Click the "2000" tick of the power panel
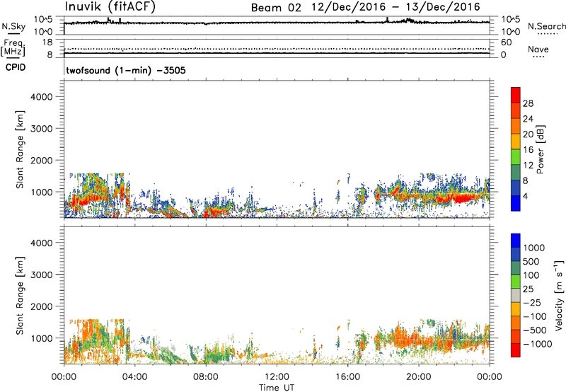566x392 pixels. pos(42,160)
